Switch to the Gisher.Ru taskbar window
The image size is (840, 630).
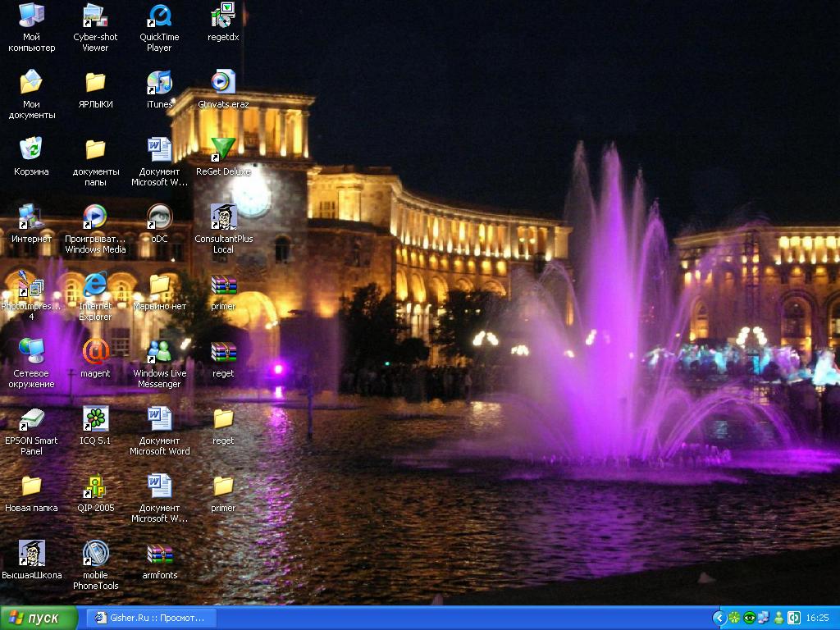click(153, 618)
